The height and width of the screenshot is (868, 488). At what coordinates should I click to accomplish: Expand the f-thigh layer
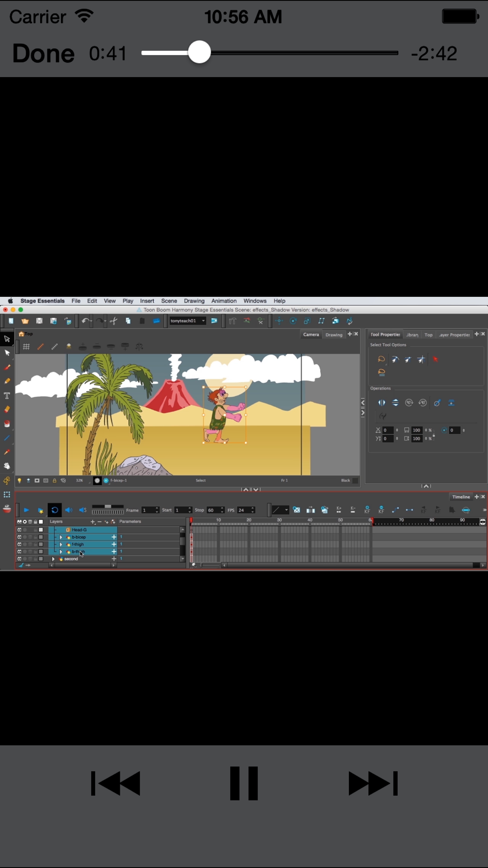click(x=61, y=544)
